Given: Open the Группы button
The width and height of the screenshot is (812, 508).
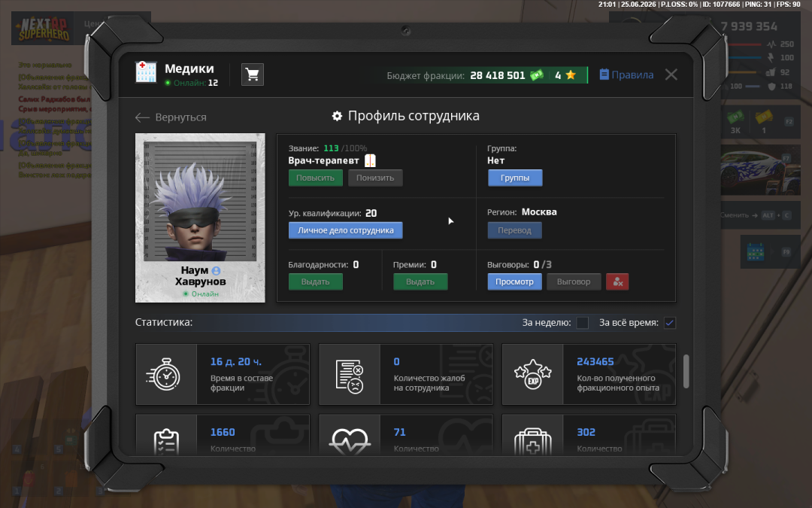Looking at the screenshot, I should tap(515, 178).
